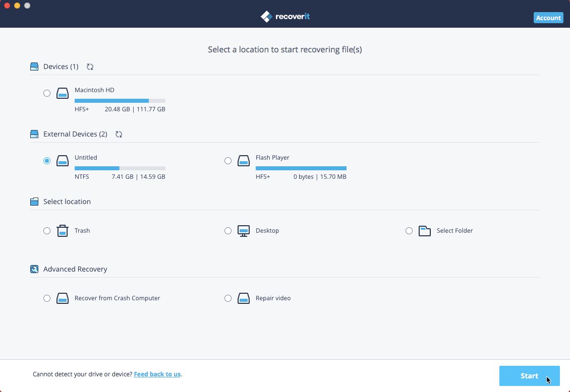Click the Select Folder icon
Viewport: 570px width, 392px height.
(425, 231)
